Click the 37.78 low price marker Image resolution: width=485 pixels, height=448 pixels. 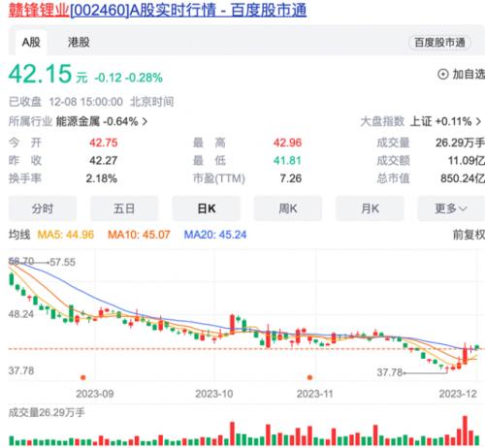tap(389, 372)
